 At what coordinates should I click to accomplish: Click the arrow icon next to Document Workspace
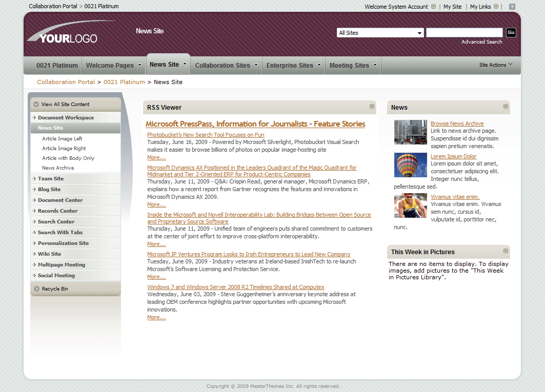(x=34, y=117)
